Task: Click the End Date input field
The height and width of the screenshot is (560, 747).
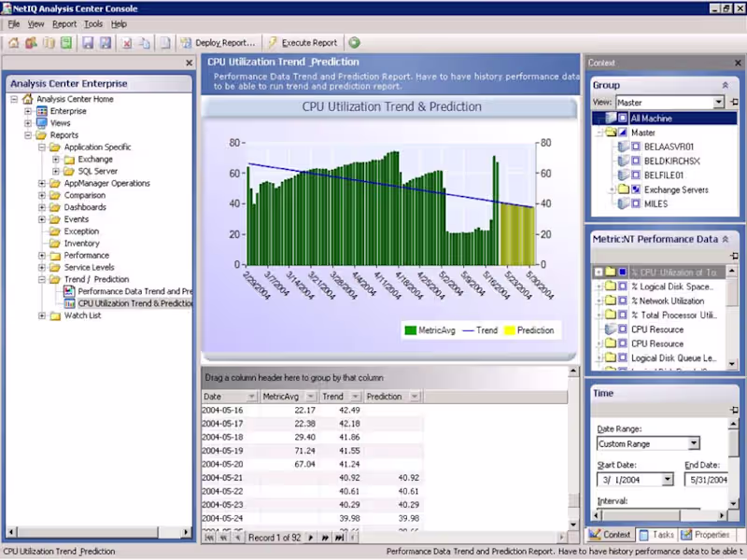Action: [x=707, y=480]
